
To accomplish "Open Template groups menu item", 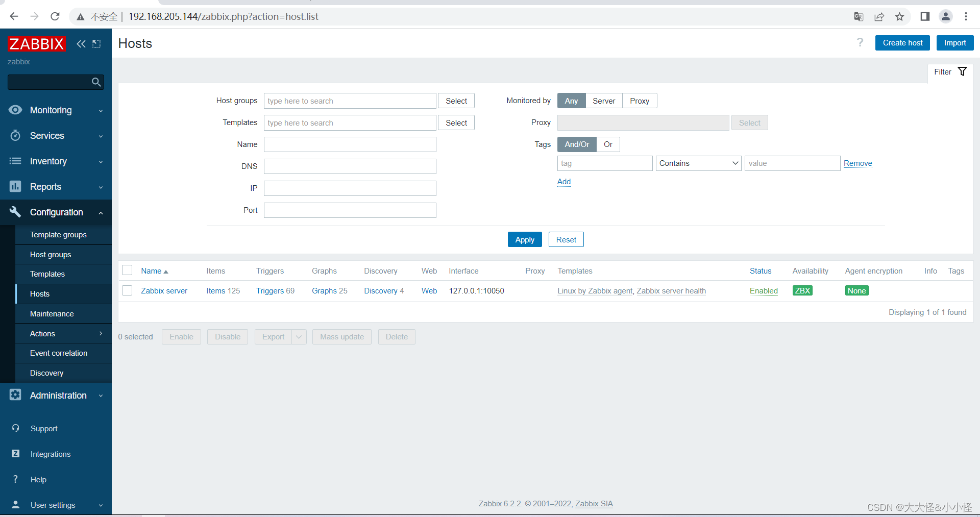I will pos(63,235).
